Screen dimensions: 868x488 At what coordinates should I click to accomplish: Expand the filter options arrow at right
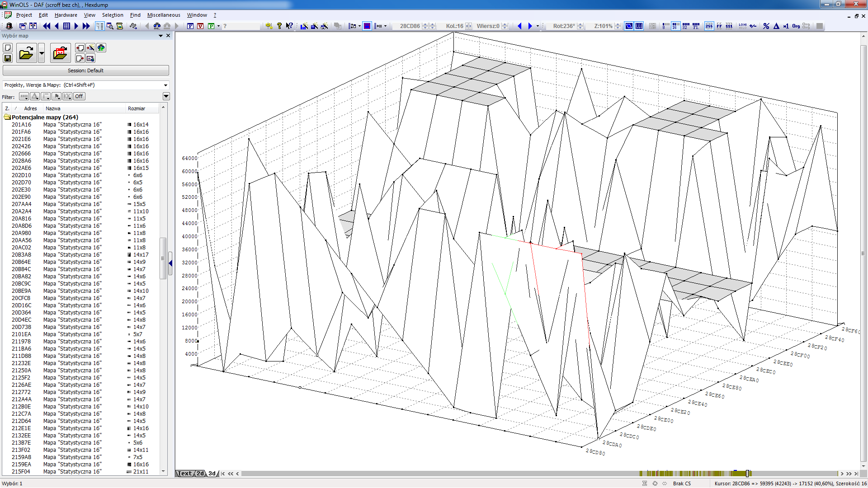coord(166,96)
